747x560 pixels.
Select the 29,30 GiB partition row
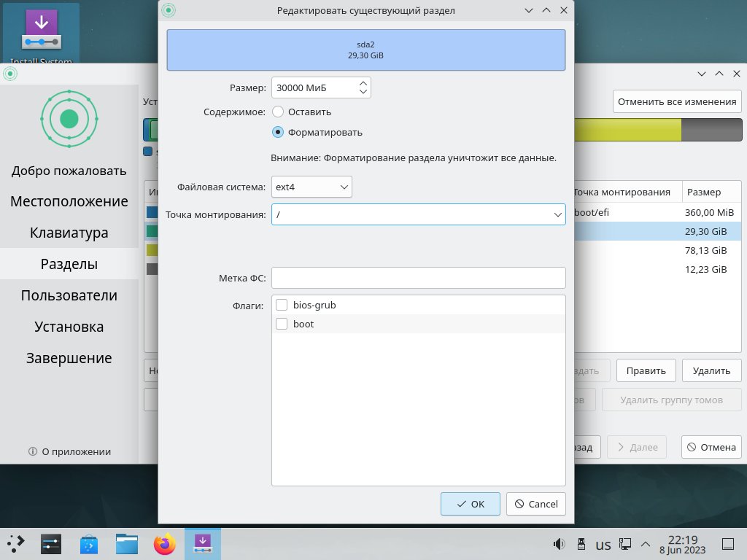pos(658,231)
